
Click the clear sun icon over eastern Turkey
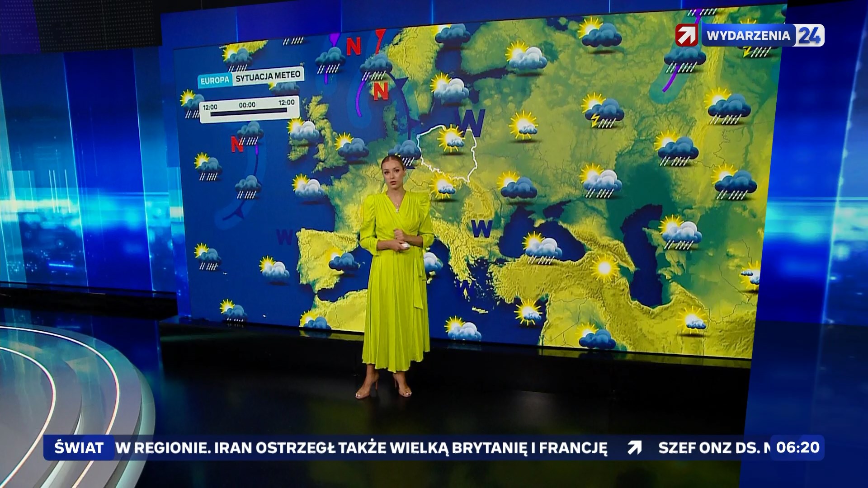(x=604, y=268)
